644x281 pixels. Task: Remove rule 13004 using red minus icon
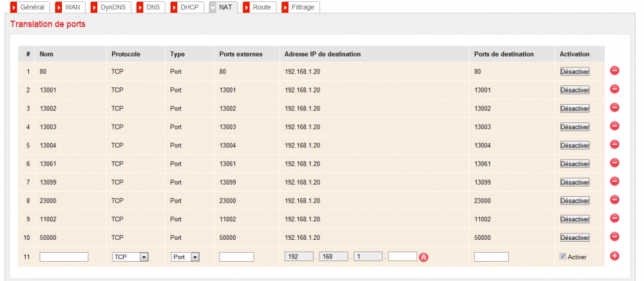coord(614,145)
